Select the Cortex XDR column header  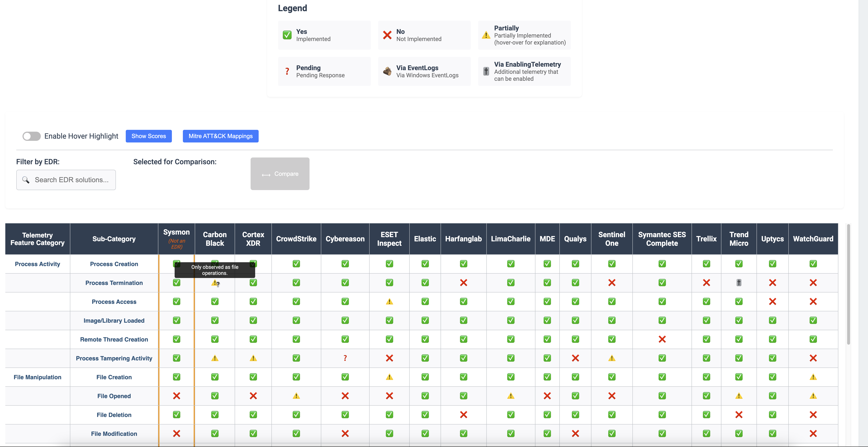[253, 239]
